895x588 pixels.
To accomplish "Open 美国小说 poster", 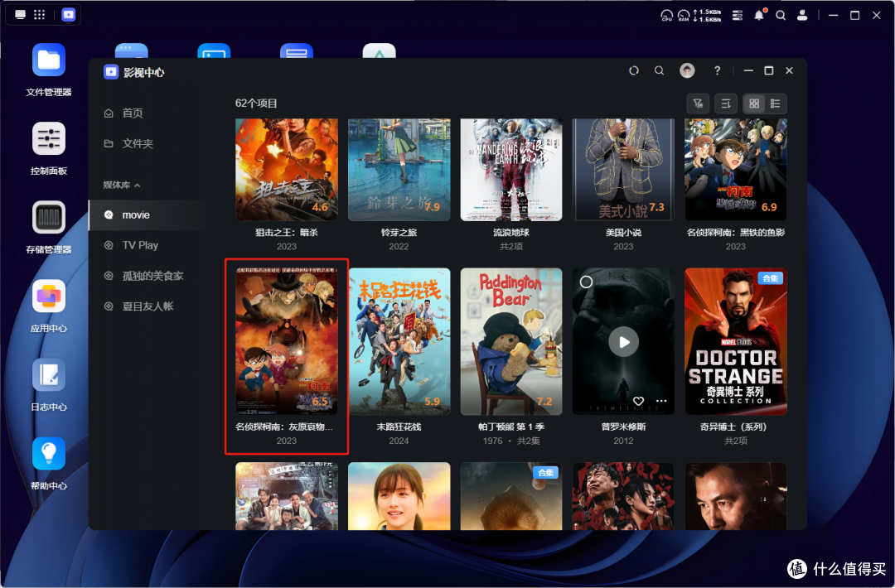I will click(623, 170).
